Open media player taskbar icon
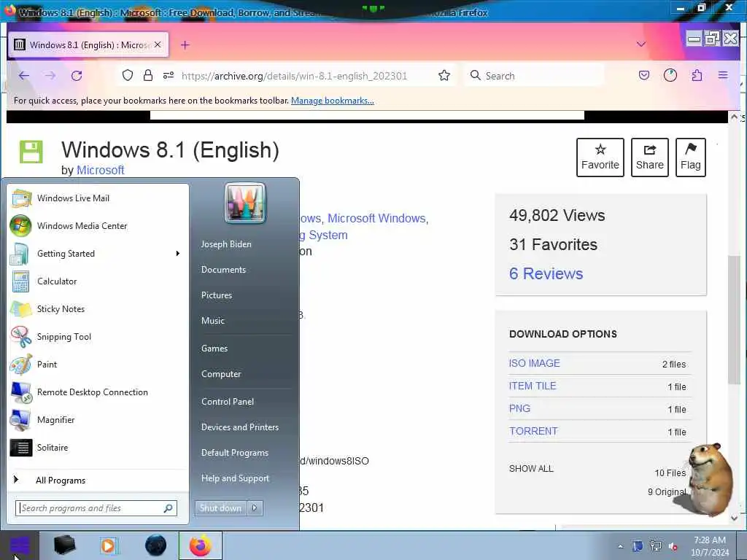 tap(108, 545)
